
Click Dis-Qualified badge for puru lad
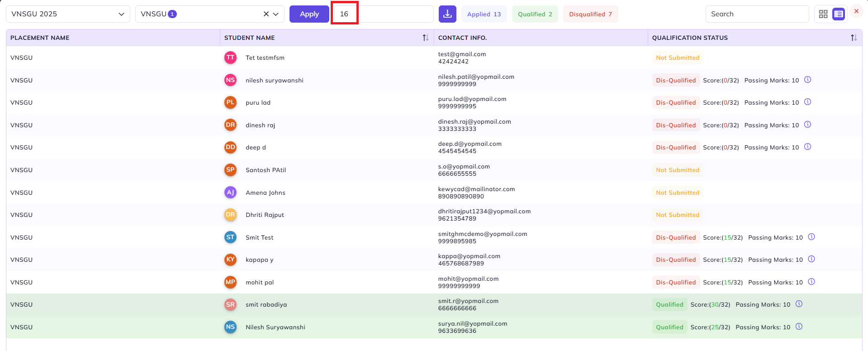(676, 102)
